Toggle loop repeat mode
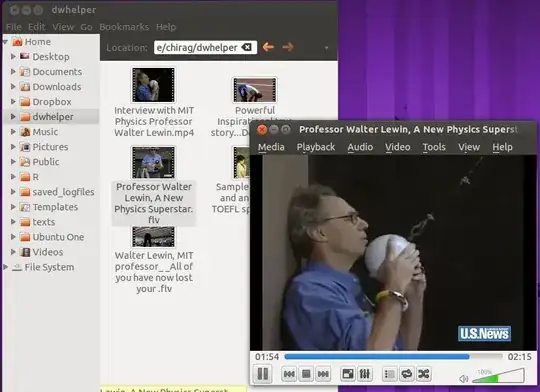This screenshot has width=540, height=392. click(406, 374)
